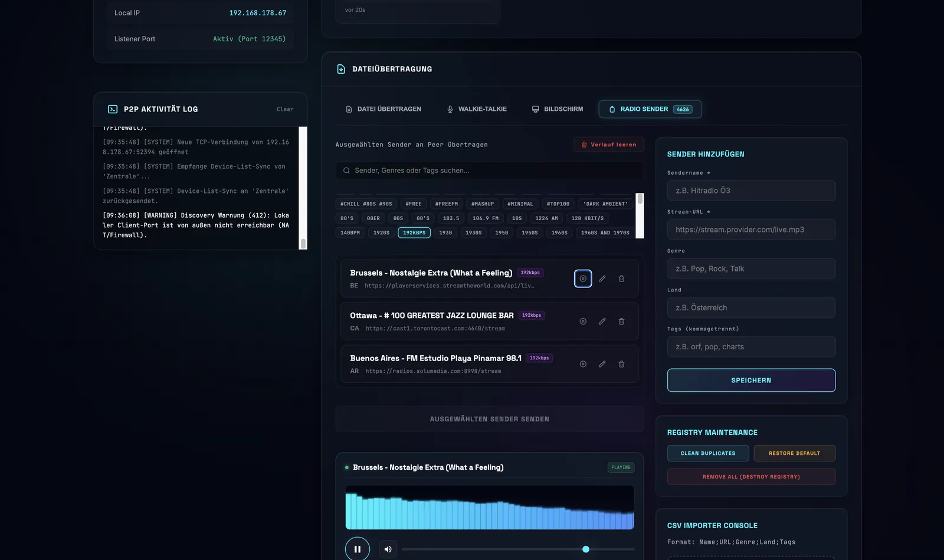Viewport: 944px width, 560px height.
Task: Click the P2P Aktivität Log terminal icon
Action: [x=113, y=109]
